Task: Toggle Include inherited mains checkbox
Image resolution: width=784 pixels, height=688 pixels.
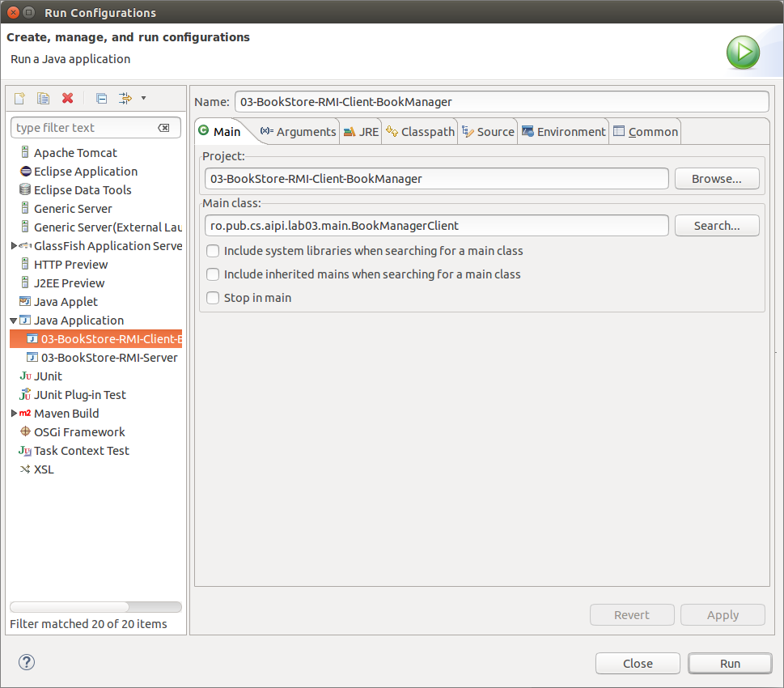Action: 213,274
